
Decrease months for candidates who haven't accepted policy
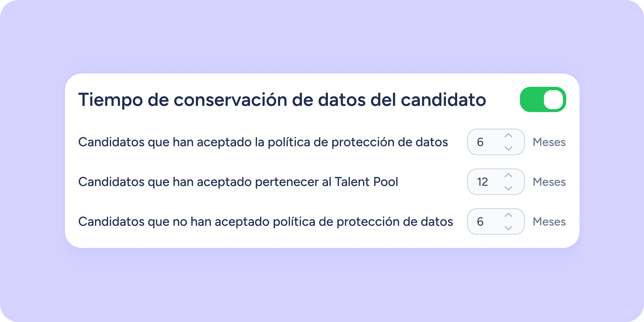[x=508, y=228]
